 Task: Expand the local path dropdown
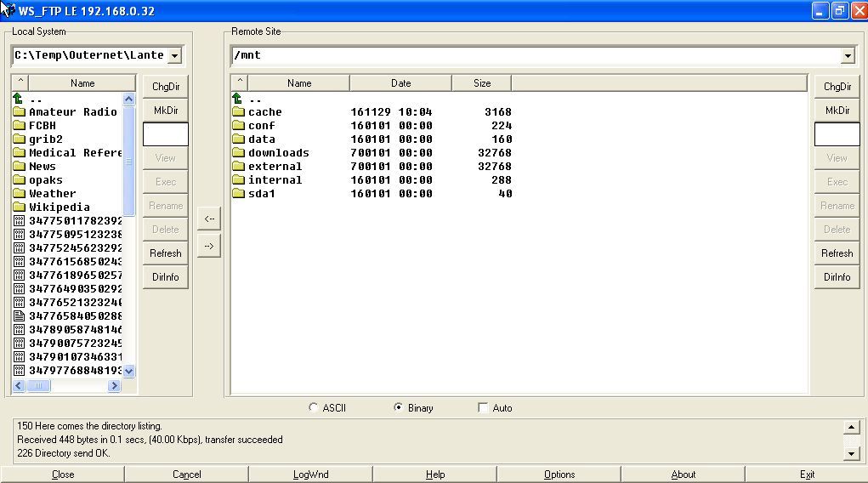tap(174, 56)
